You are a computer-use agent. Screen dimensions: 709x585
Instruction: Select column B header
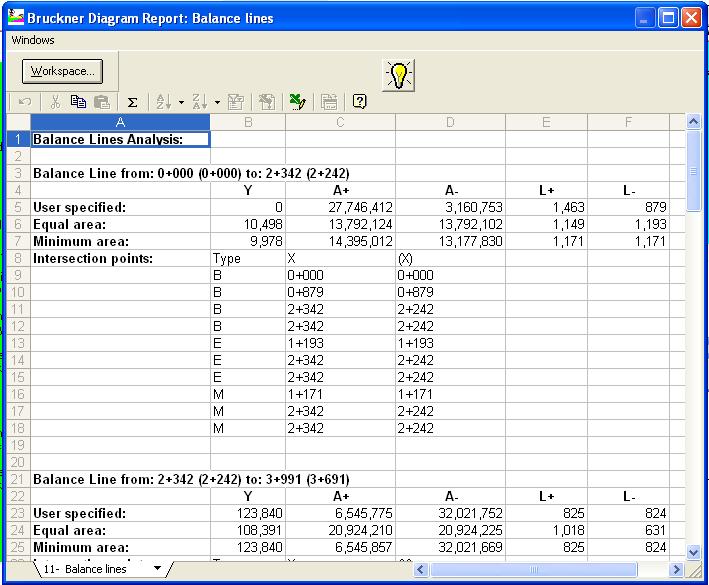[x=248, y=122]
